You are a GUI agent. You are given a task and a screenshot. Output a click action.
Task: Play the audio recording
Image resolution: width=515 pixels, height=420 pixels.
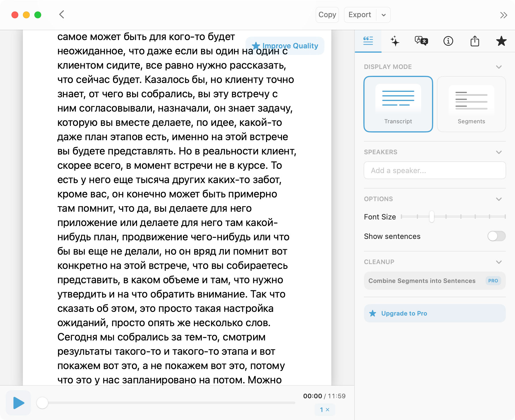click(19, 403)
